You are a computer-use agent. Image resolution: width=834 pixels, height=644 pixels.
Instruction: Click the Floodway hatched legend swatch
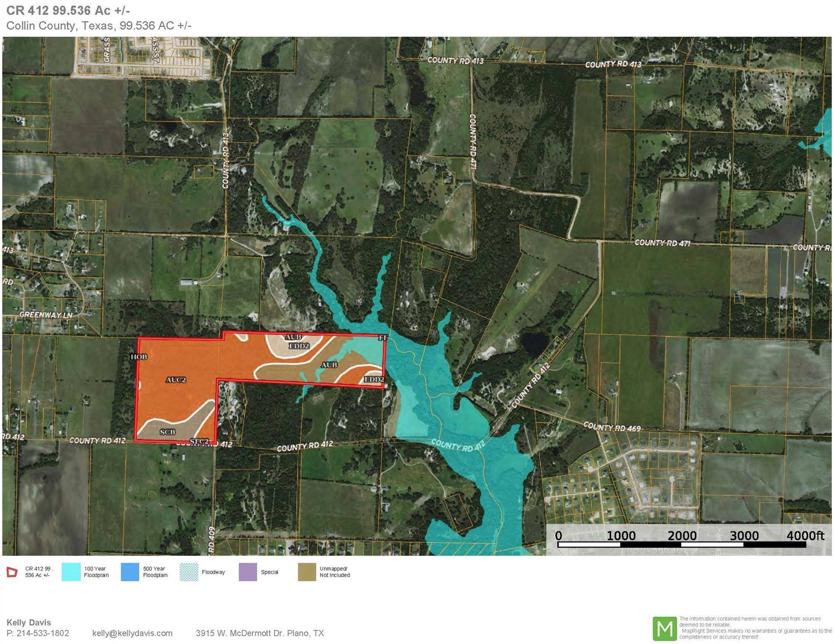(x=189, y=572)
